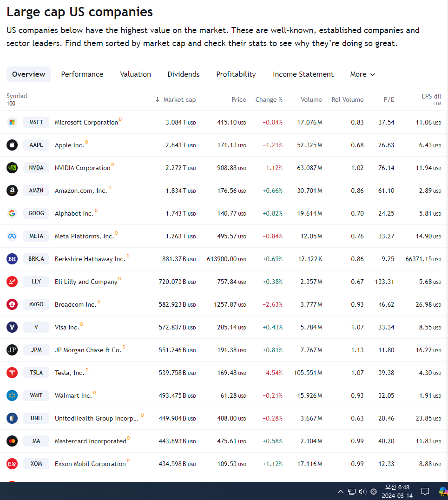This screenshot has height=500, width=448.
Task: Click the Visa logo icon
Action: point(12,327)
